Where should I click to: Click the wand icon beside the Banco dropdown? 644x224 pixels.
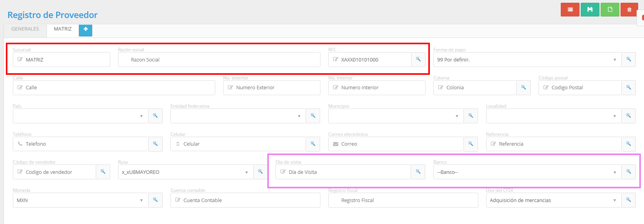pyautogui.click(x=628, y=172)
